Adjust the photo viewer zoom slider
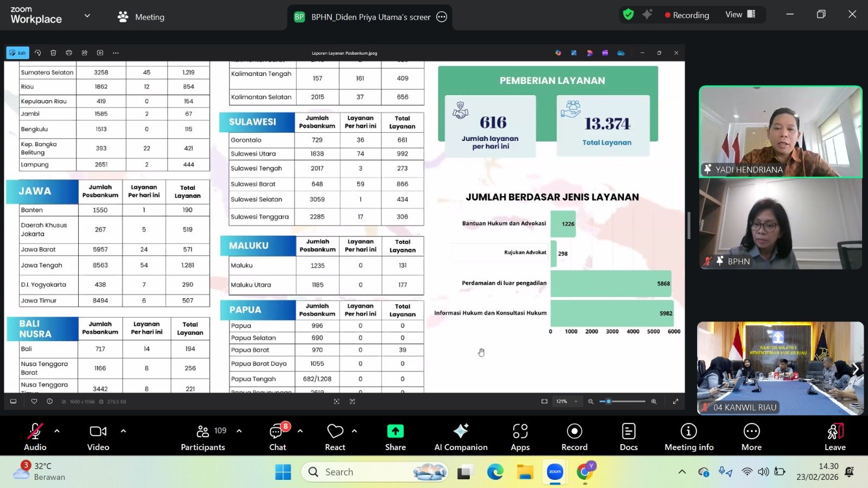The image size is (868, 488). click(609, 401)
